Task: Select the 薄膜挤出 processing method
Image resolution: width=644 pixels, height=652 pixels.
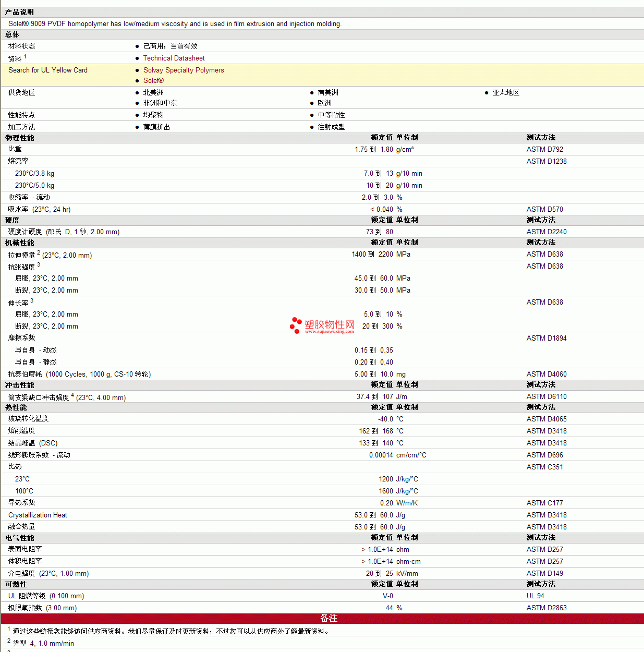Action: [156, 127]
